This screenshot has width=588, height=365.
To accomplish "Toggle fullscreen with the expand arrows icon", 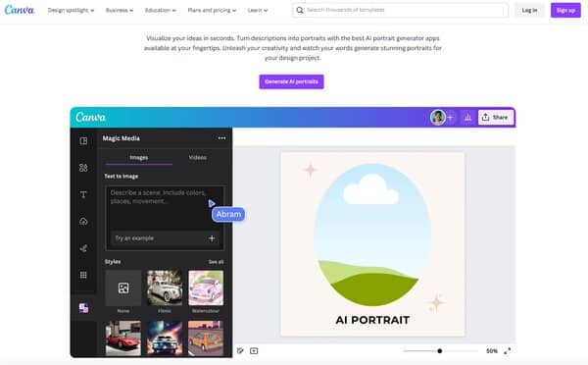I will pos(507,351).
